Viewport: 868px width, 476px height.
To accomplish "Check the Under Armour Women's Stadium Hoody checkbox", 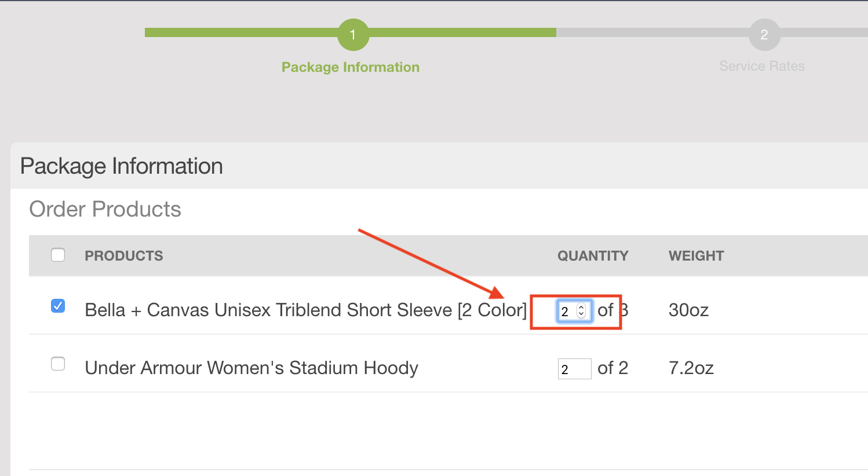I will 58,364.
